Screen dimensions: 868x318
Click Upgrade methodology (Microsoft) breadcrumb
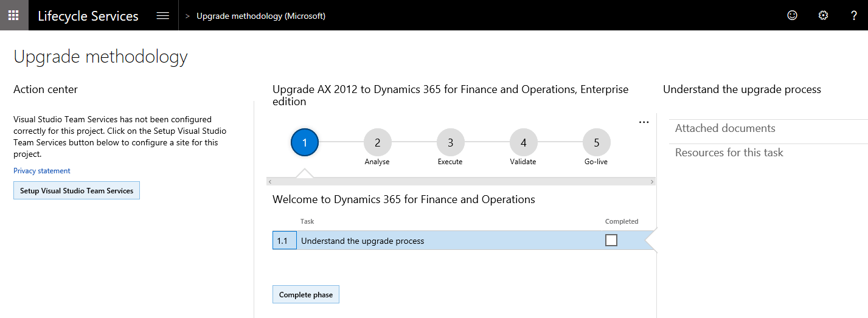[x=261, y=16]
